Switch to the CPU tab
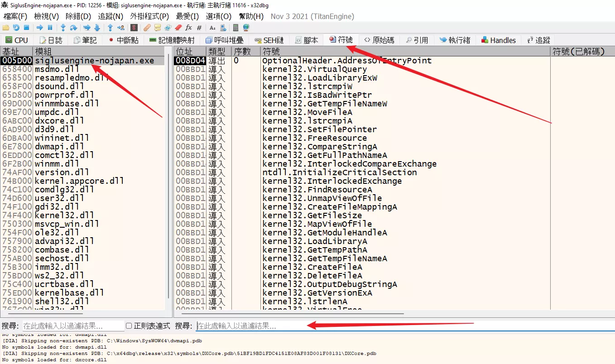Viewport: 615px width, 364px height. click(x=17, y=40)
